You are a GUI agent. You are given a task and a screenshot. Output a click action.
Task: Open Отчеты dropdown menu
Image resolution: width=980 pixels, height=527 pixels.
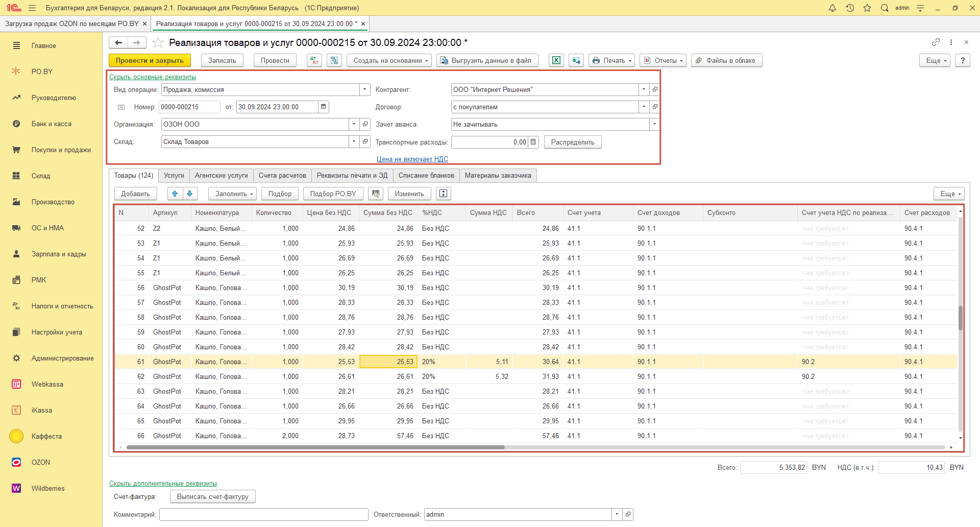(x=663, y=60)
